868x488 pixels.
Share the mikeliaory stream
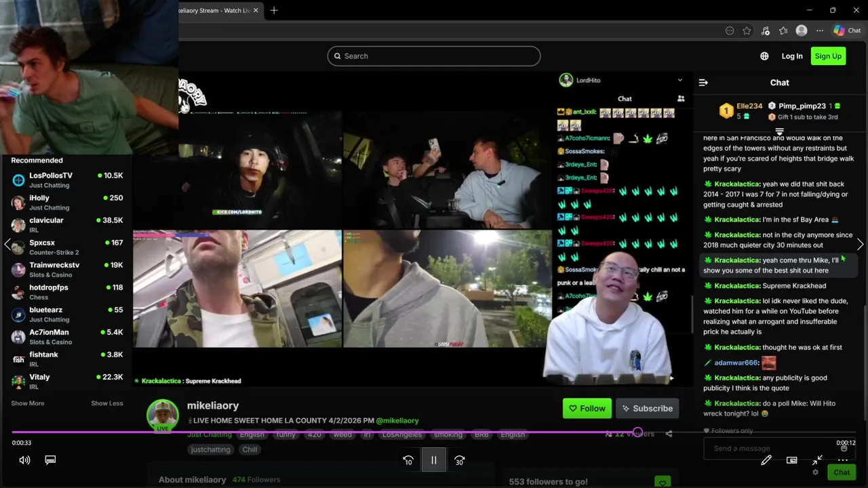tap(669, 434)
